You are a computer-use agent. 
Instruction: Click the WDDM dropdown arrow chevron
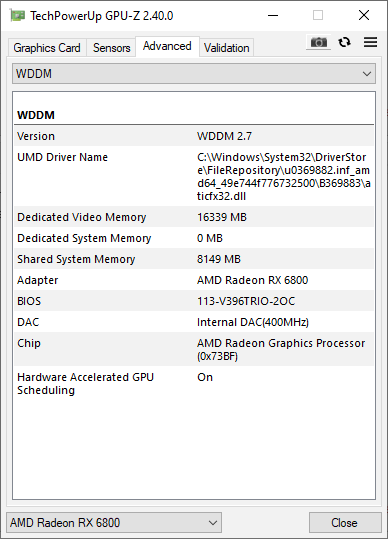[367, 74]
